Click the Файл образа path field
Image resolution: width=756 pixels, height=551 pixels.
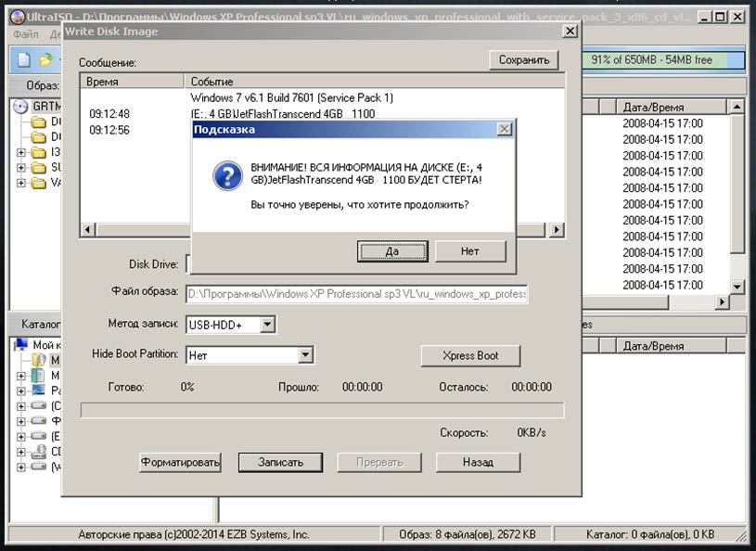click(x=356, y=293)
